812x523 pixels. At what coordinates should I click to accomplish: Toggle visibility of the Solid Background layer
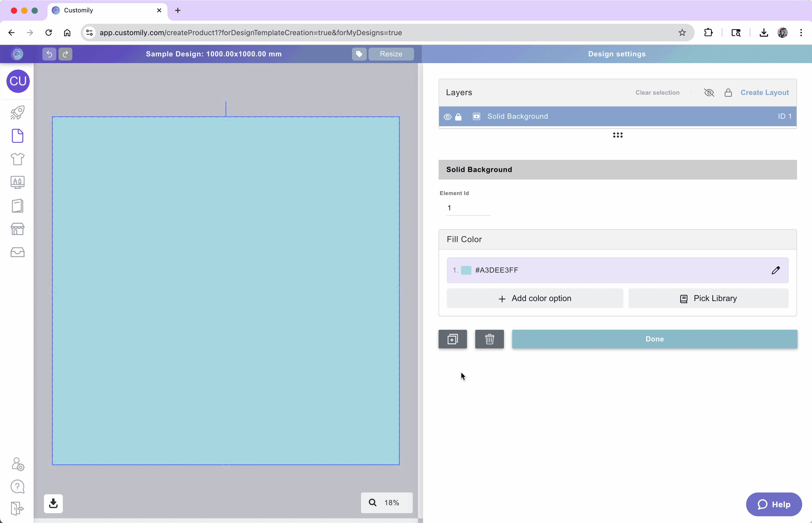pos(447,116)
